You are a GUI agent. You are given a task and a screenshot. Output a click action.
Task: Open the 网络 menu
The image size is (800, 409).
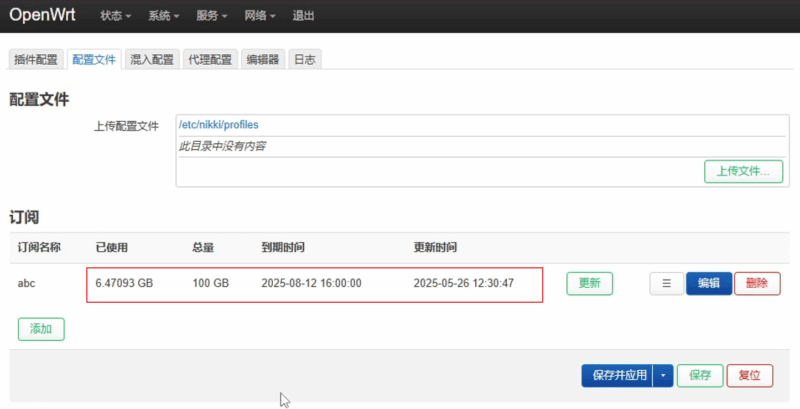click(x=260, y=16)
